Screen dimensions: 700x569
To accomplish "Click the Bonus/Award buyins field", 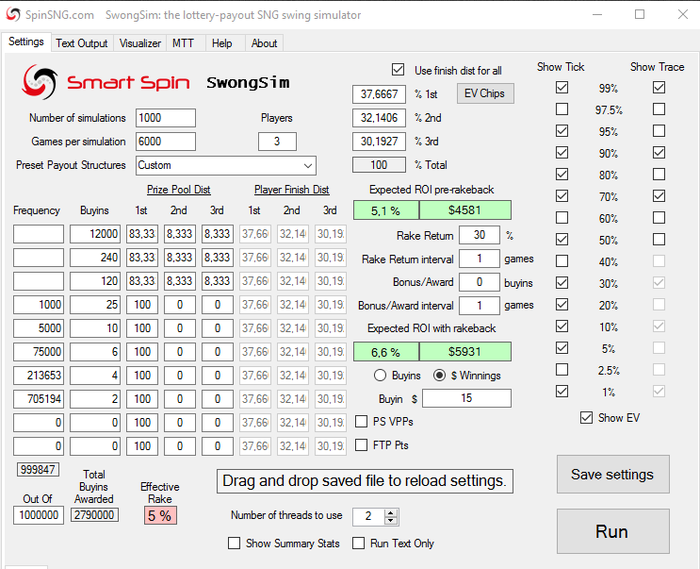I will 479,282.
